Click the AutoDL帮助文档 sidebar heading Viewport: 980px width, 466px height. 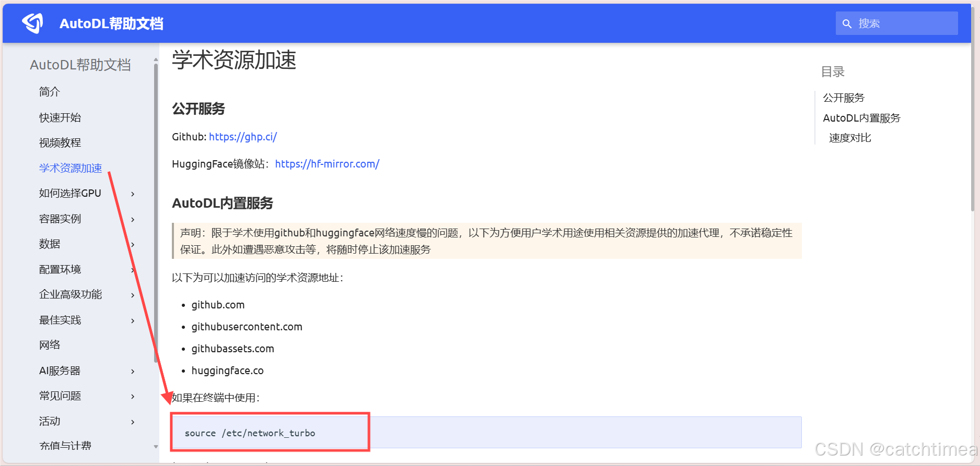[x=80, y=65]
